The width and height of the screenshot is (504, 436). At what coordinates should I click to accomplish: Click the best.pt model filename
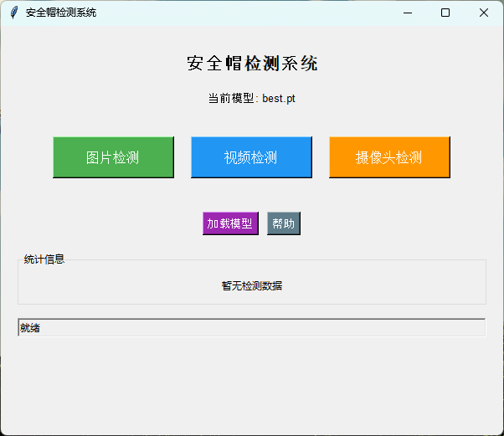pos(279,99)
